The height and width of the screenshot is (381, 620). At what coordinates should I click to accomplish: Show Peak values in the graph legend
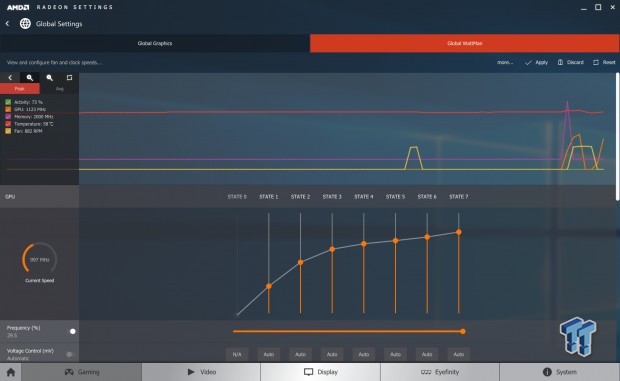[20, 89]
